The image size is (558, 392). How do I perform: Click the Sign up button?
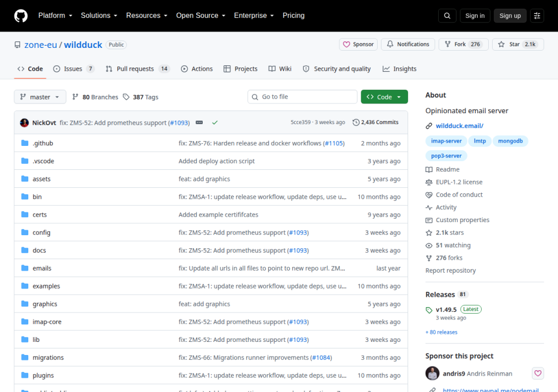coord(510,16)
